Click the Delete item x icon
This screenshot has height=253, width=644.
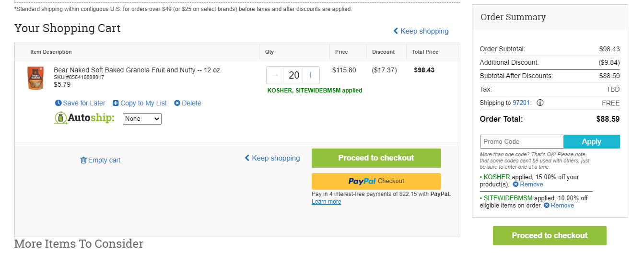(x=177, y=103)
